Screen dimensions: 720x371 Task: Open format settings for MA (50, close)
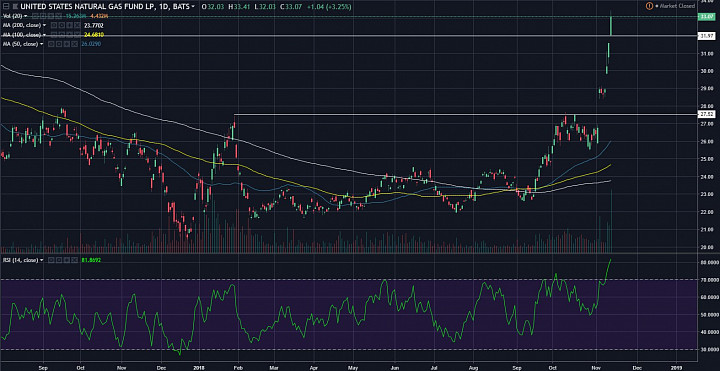[59, 44]
